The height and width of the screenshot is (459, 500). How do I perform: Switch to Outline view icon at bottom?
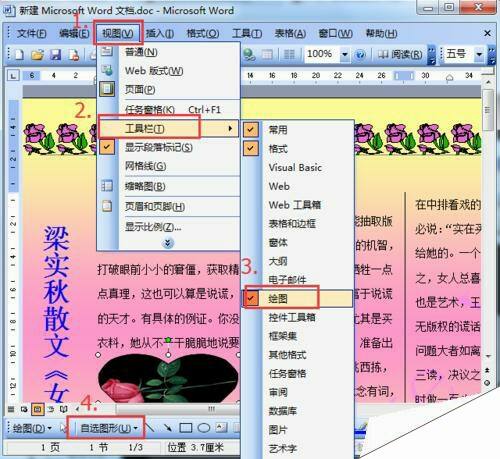[51, 409]
